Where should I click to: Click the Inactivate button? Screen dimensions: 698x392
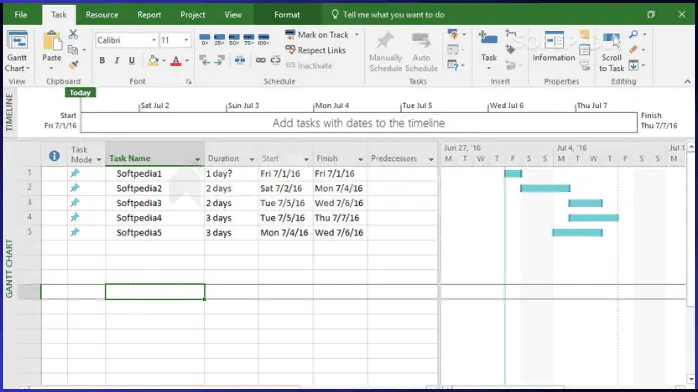click(x=309, y=66)
